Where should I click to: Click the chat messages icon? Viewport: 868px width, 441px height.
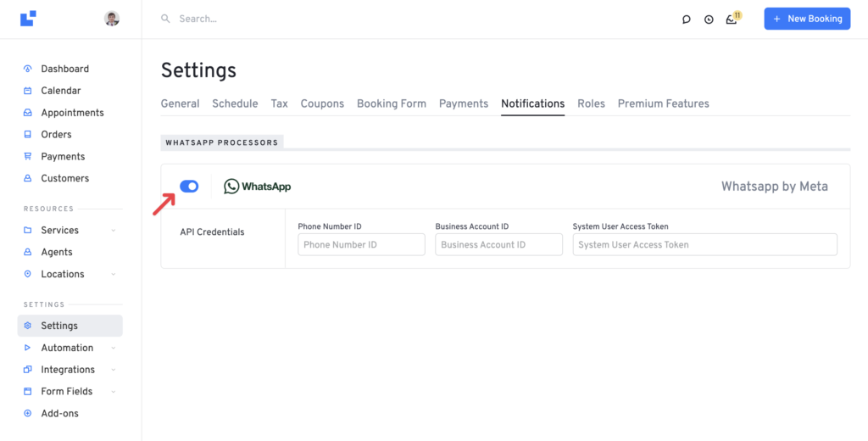687,20
